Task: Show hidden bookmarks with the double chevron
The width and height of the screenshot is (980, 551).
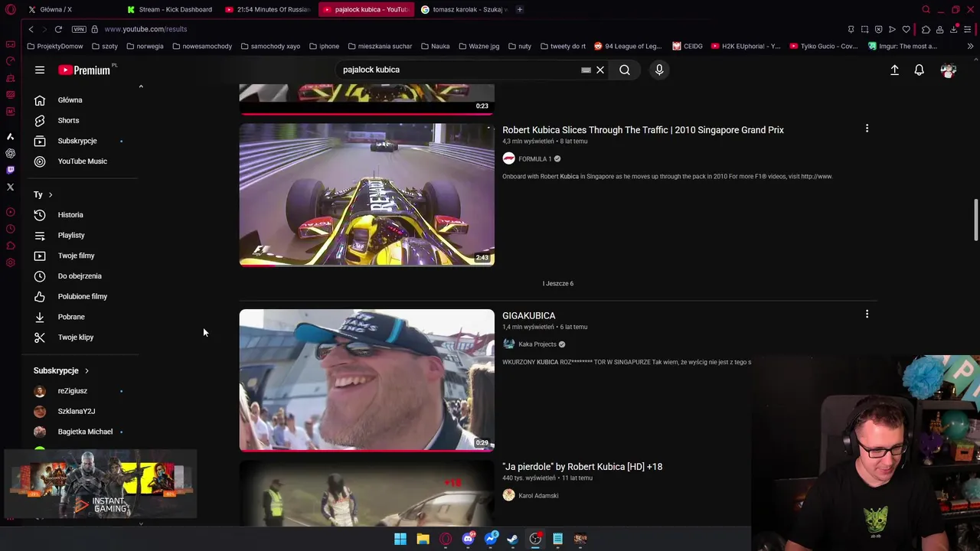Action: (970, 46)
